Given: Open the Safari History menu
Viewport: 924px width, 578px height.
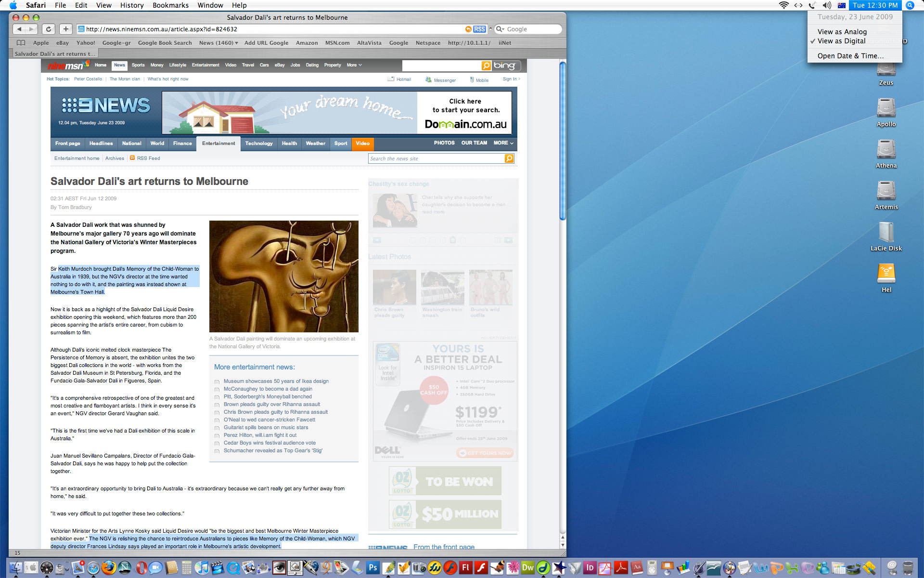Looking at the screenshot, I should (x=132, y=5).
